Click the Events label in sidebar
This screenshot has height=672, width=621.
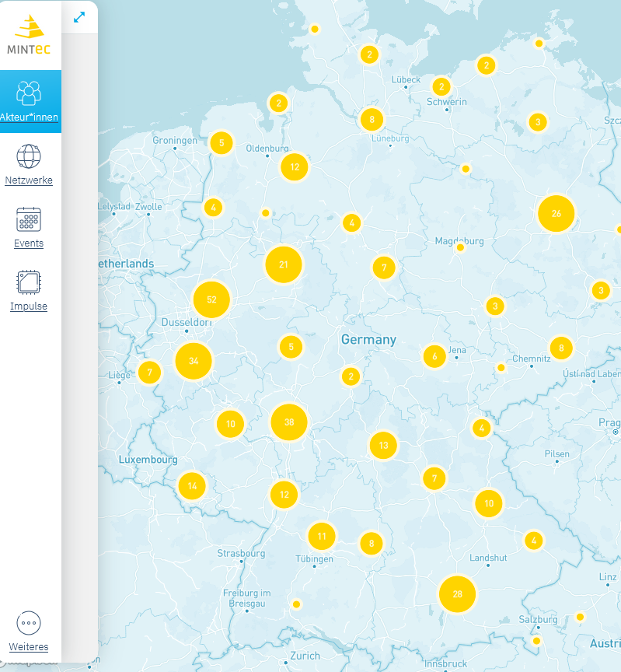pos(29,243)
